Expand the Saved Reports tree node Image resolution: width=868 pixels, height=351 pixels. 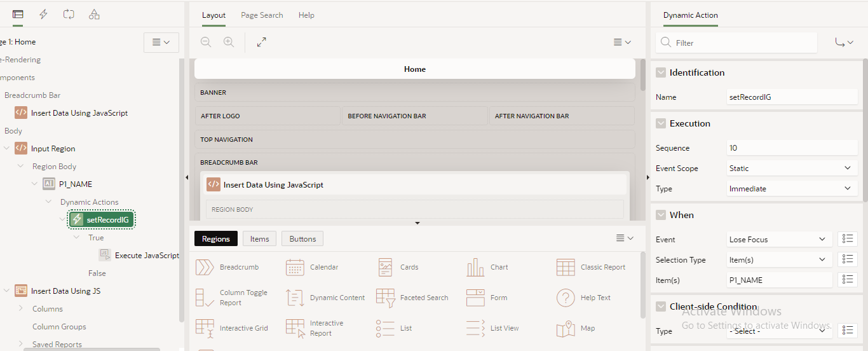pos(20,345)
